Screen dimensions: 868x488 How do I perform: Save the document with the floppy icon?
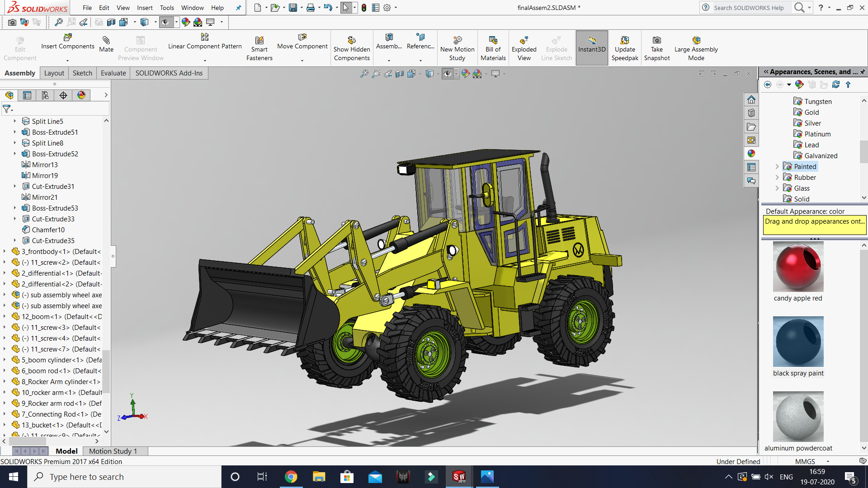[293, 8]
